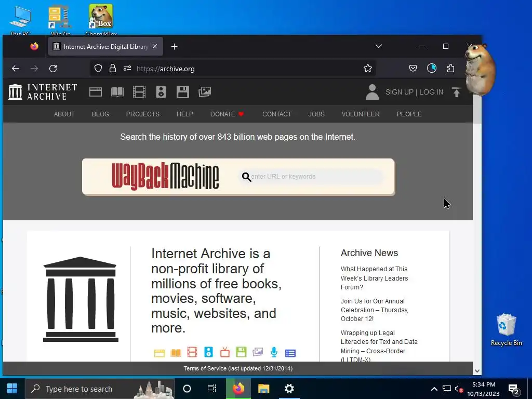The height and width of the screenshot is (399, 532).
Task: Open Library Leaders Forum news article
Action: [x=375, y=278]
